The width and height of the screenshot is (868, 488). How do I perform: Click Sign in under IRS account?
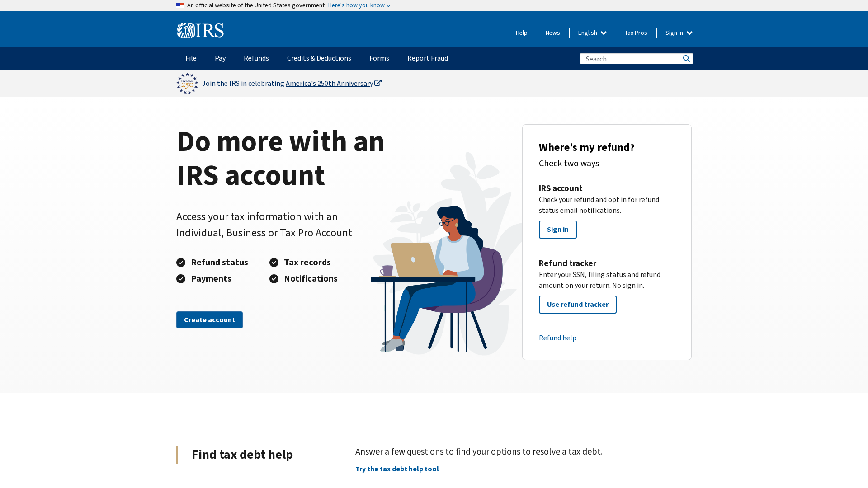[x=558, y=230]
